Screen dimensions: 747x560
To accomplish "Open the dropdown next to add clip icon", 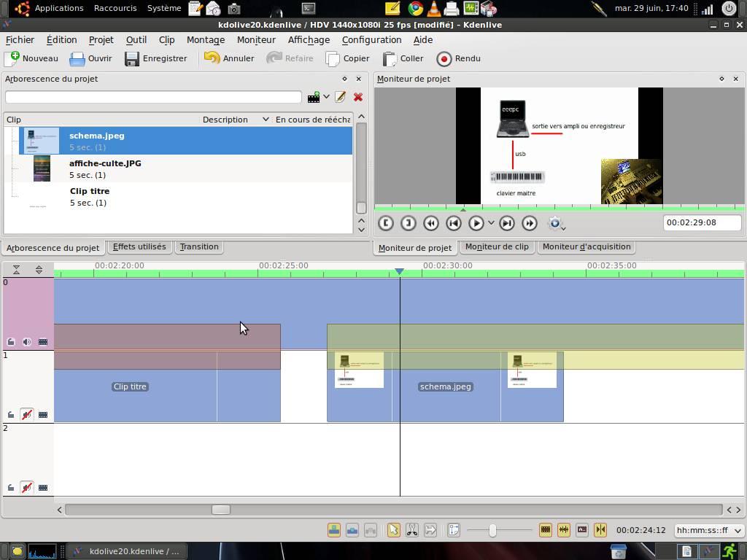I will pos(326,96).
